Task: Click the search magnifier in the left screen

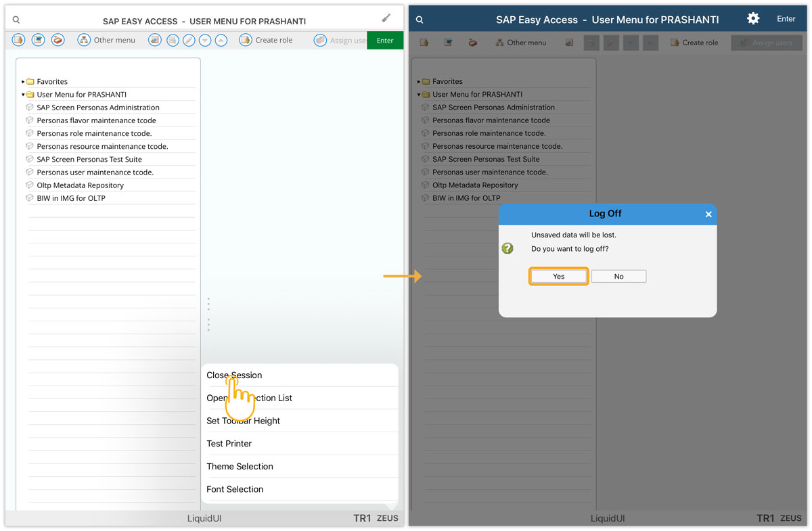Action: (16, 20)
